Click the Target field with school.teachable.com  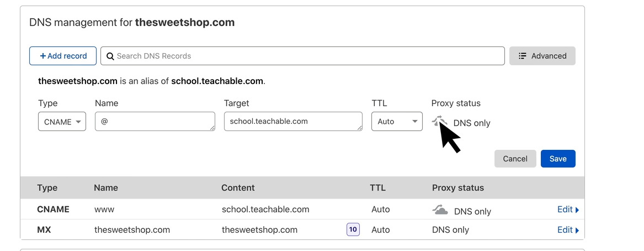click(291, 121)
